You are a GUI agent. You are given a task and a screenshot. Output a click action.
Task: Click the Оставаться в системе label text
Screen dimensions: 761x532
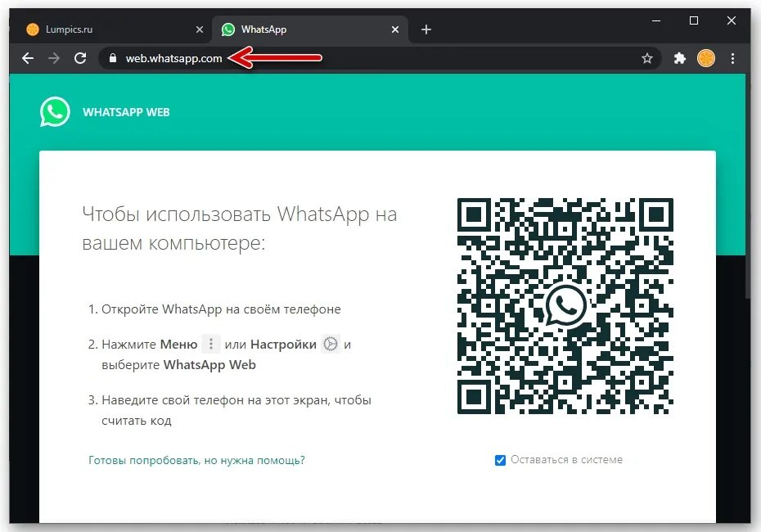[566, 460]
